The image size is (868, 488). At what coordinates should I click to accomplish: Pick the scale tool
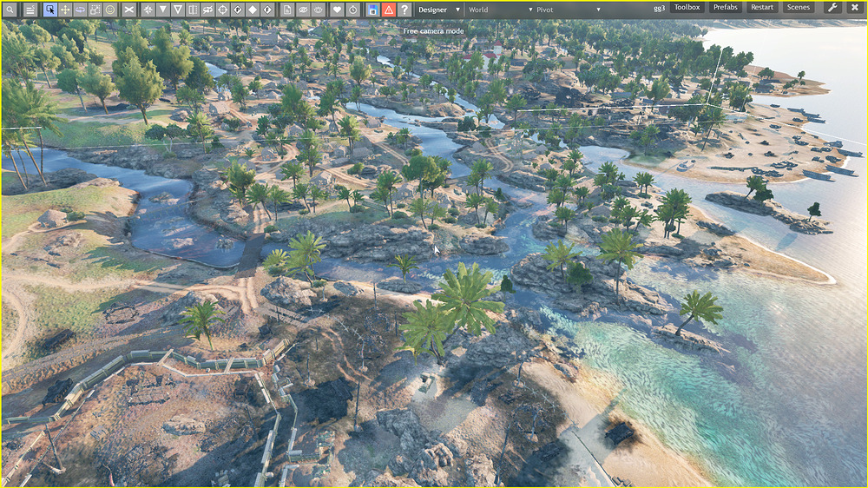tap(95, 10)
